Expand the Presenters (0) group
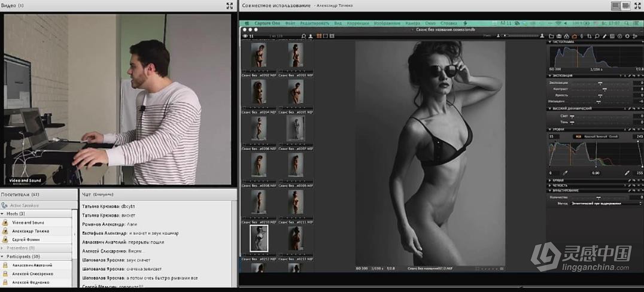This screenshot has width=644, height=292. click(2, 248)
